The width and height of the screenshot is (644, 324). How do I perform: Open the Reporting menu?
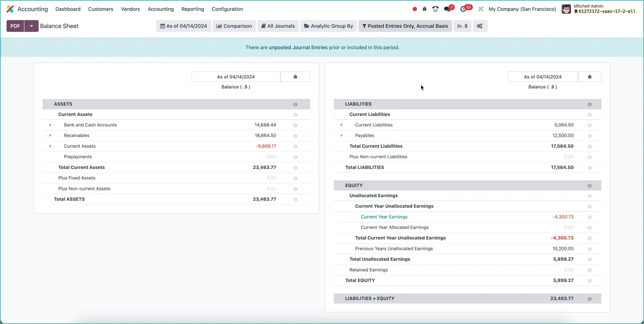click(x=192, y=9)
